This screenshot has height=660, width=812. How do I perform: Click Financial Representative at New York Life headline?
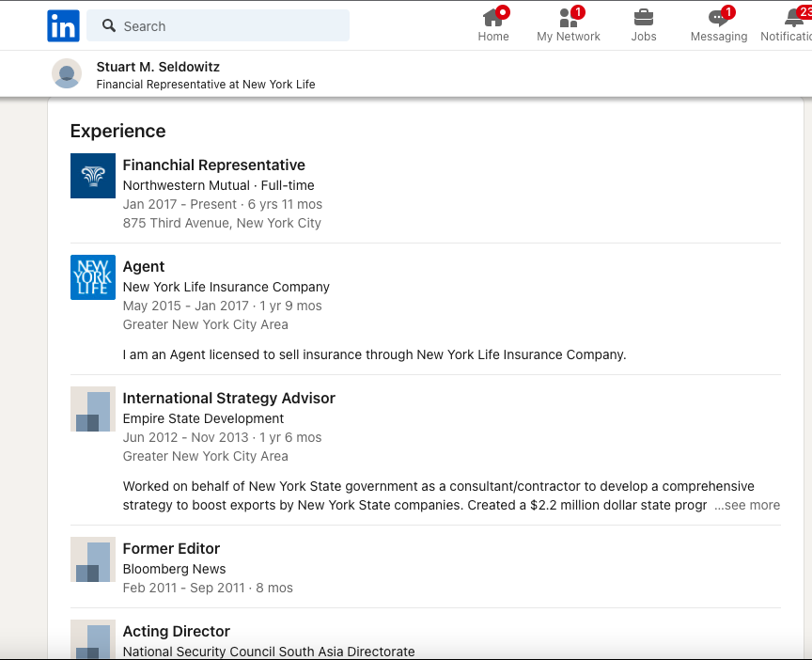click(x=206, y=85)
